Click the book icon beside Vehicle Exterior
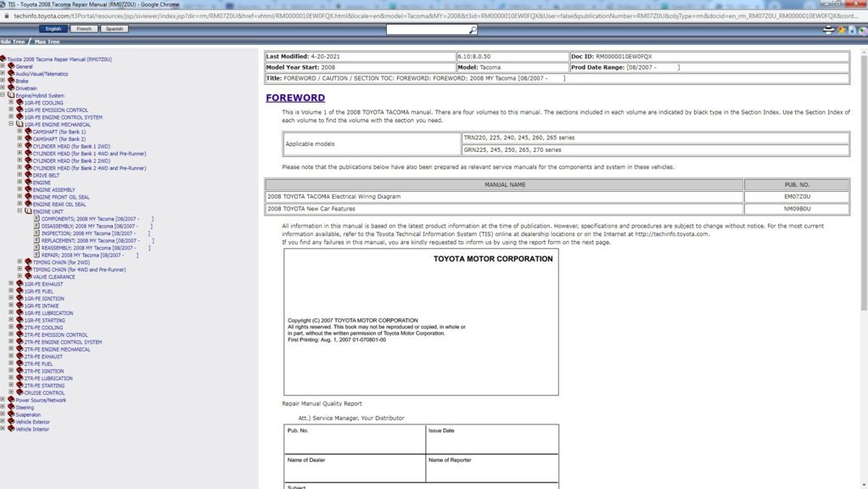 click(x=11, y=421)
